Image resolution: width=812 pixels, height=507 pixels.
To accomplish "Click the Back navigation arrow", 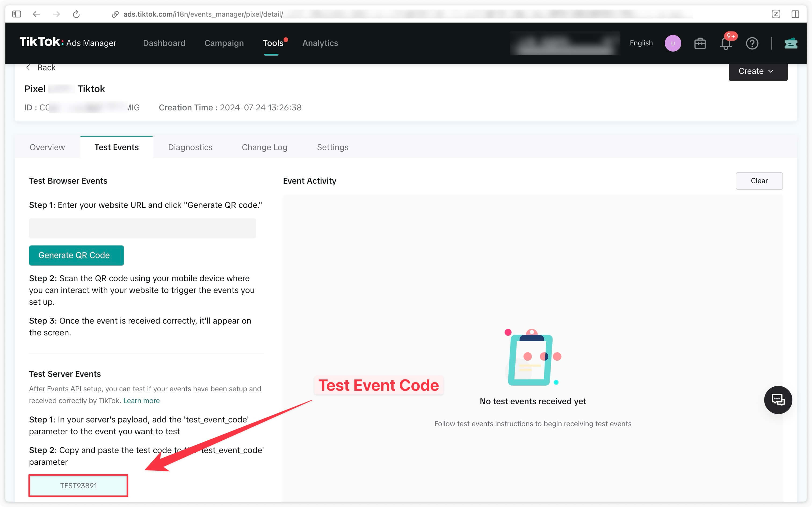I will point(30,67).
